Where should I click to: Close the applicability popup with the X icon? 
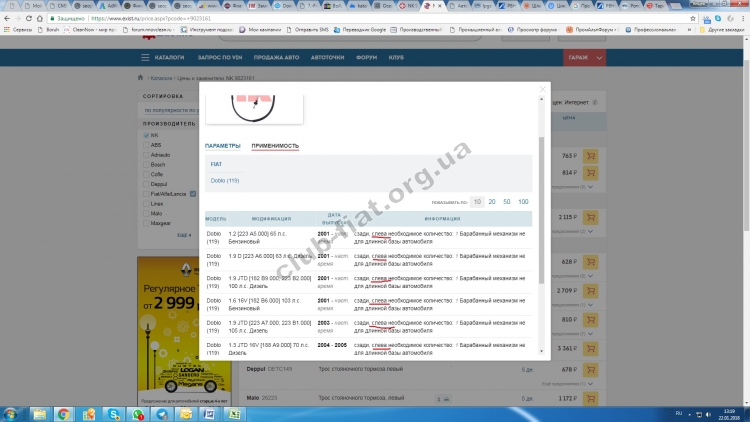click(543, 89)
